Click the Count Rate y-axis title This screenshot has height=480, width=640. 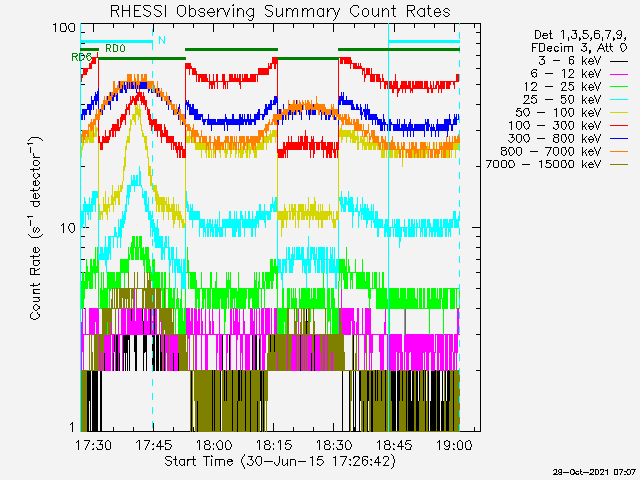pos(36,228)
